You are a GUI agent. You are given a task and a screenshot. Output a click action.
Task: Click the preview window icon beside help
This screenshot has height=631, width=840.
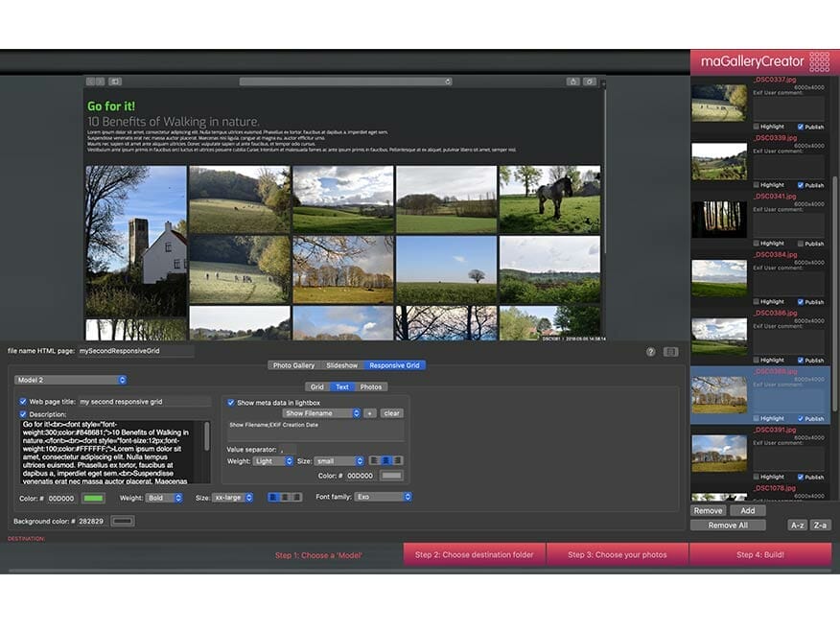(x=670, y=352)
